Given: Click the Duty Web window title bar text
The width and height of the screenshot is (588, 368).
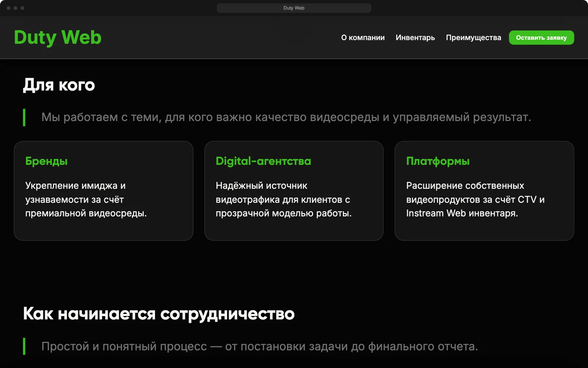Looking at the screenshot, I should tap(294, 8).
